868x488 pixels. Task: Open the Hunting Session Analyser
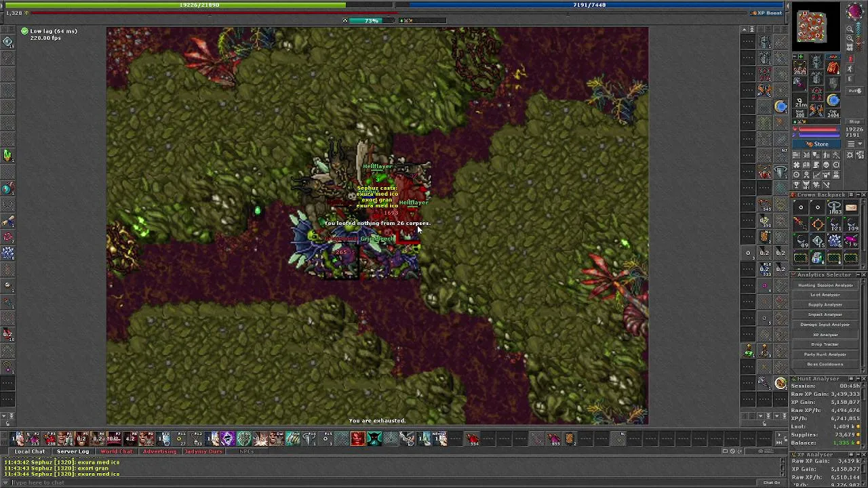point(825,285)
